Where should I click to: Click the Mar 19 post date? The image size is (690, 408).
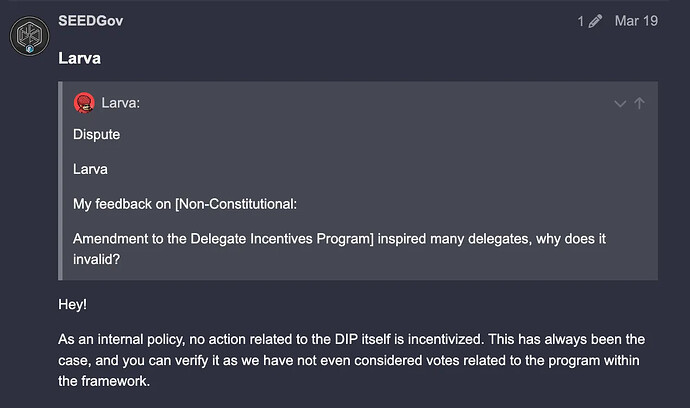click(x=636, y=21)
